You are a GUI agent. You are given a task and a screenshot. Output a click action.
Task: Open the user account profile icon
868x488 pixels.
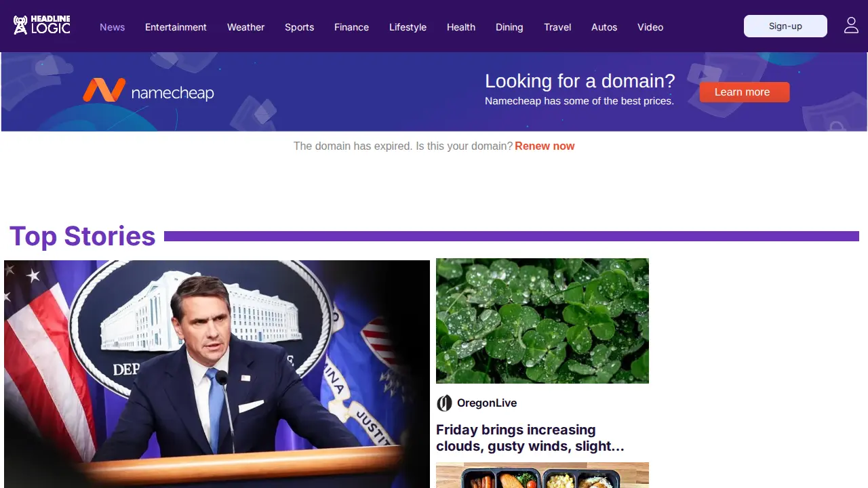point(851,26)
